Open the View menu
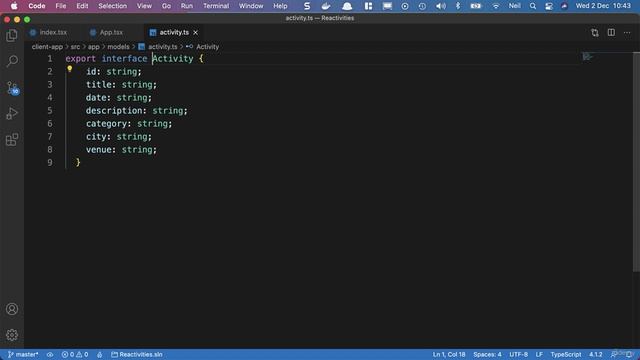 pos(144,6)
